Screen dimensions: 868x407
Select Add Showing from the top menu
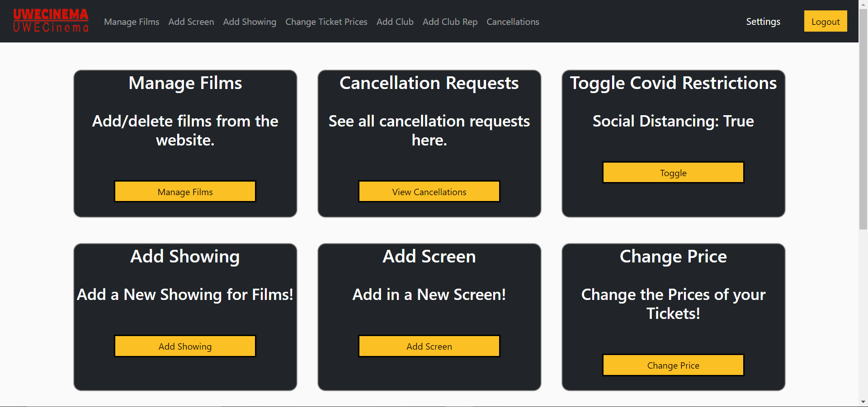(250, 22)
